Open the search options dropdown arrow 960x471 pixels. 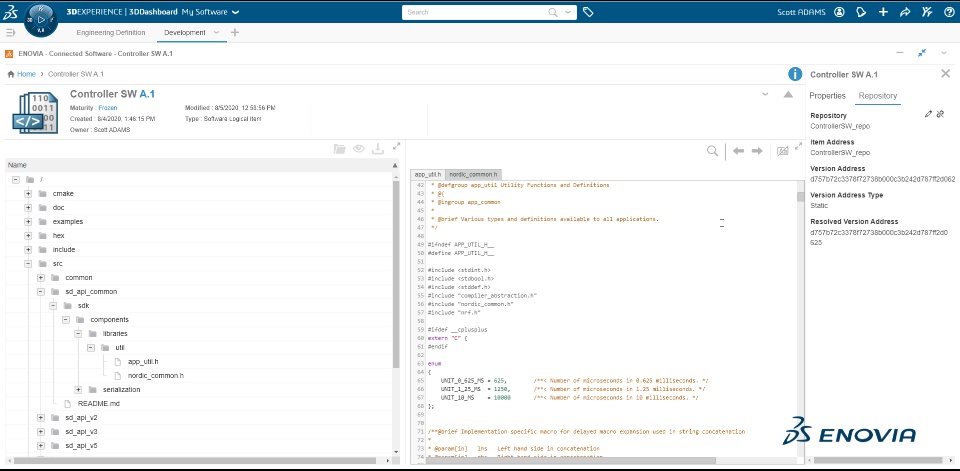pyautogui.click(x=568, y=12)
